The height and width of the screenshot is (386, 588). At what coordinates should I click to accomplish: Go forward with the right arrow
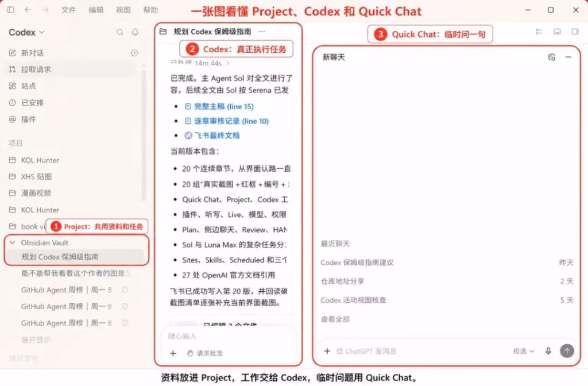(x=45, y=10)
